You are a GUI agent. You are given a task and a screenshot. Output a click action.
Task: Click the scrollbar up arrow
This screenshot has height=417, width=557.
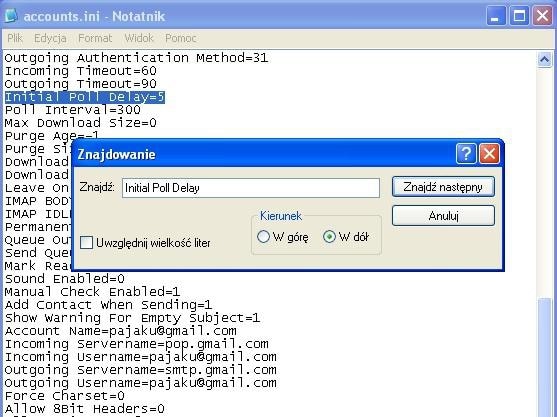coord(544,59)
